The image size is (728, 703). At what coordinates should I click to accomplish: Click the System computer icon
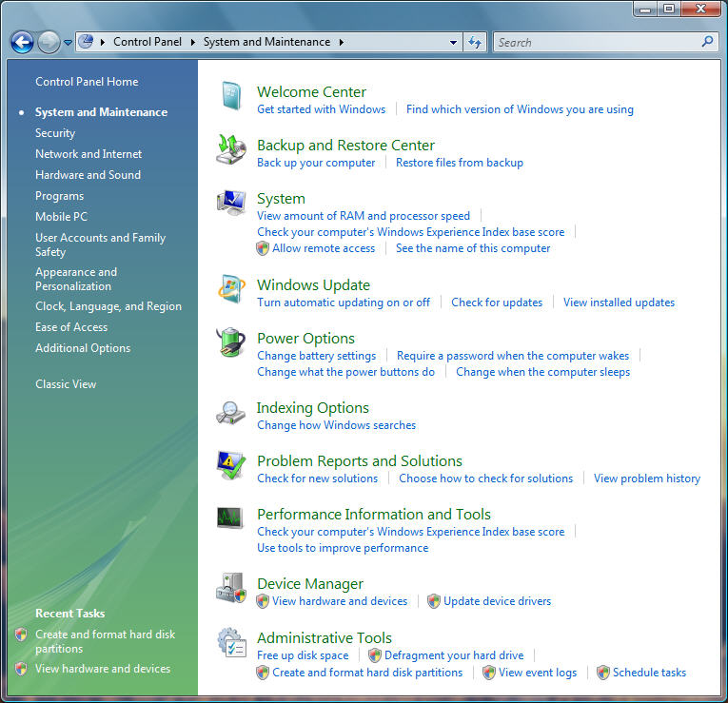(x=231, y=204)
